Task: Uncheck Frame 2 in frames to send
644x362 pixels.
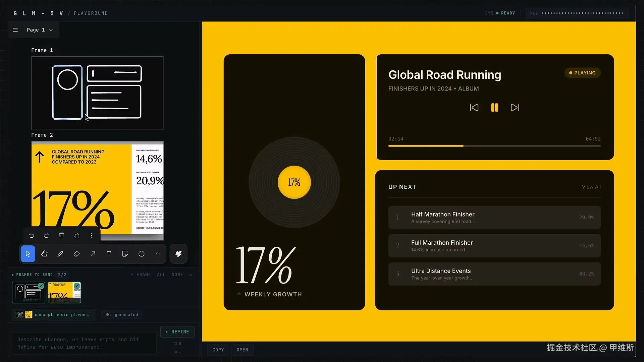Action: (x=77, y=286)
